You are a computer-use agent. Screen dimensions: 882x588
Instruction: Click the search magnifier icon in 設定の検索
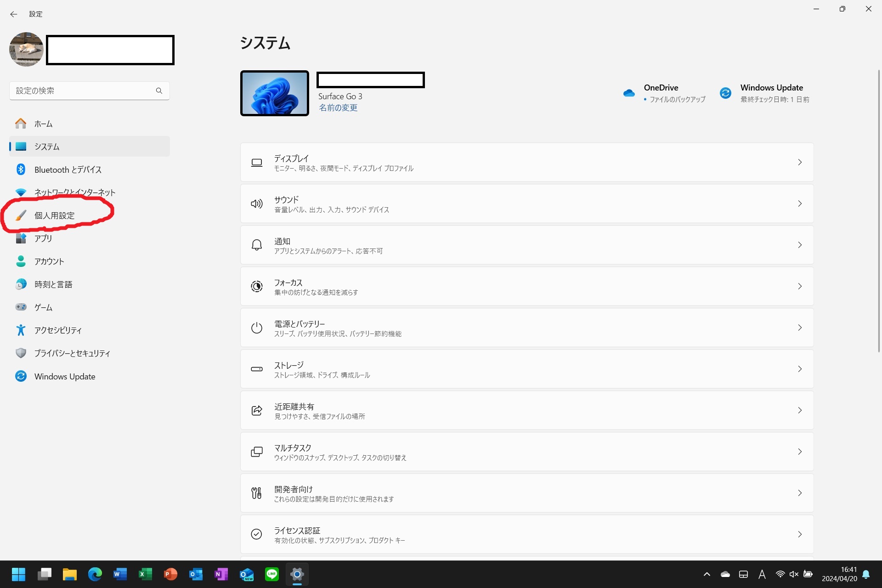tap(159, 91)
